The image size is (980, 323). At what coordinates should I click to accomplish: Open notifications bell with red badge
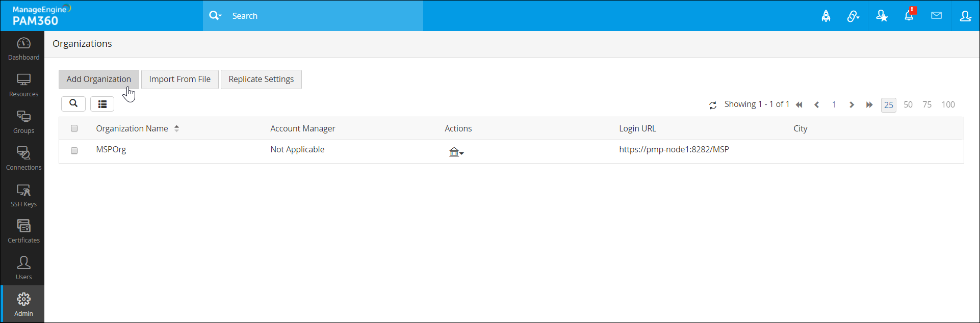click(x=910, y=15)
